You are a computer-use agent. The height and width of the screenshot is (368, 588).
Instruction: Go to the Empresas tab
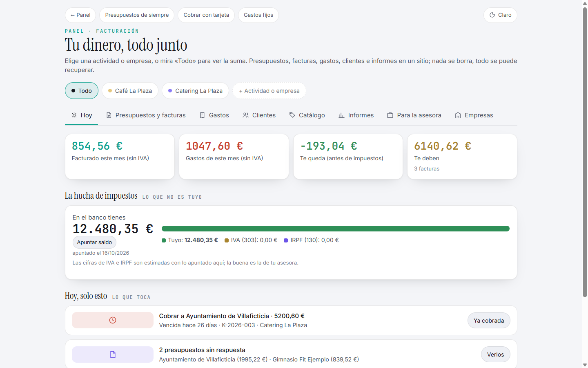474,115
